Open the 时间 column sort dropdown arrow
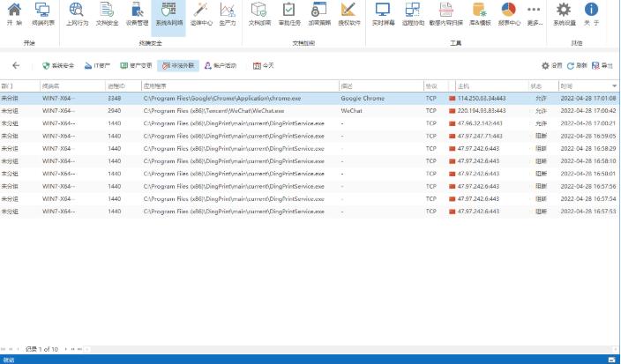This screenshot has height=364, width=621. coord(613,86)
